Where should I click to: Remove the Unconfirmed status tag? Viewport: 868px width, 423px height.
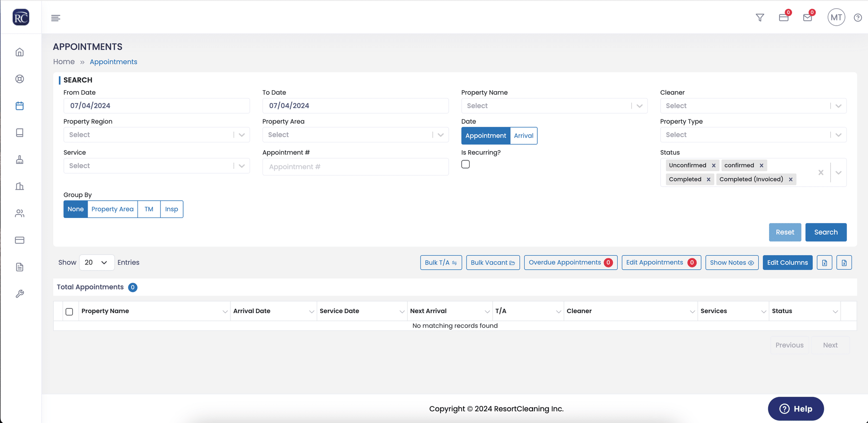click(713, 165)
